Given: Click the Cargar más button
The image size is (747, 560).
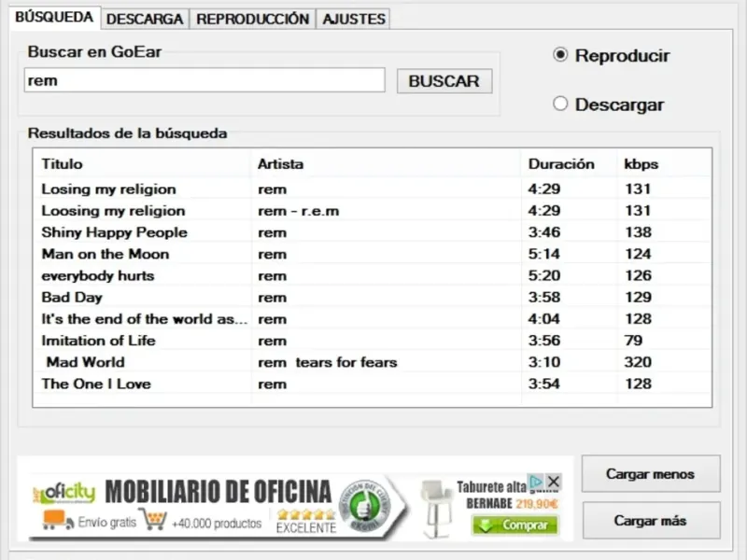Looking at the screenshot, I should click(x=651, y=521).
